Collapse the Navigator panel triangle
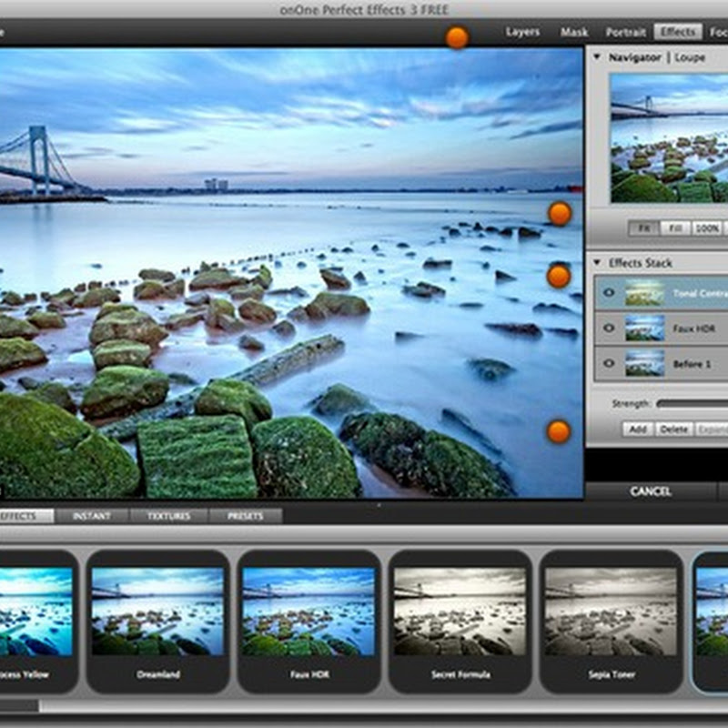The image size is (728, 728). (597, 57)
